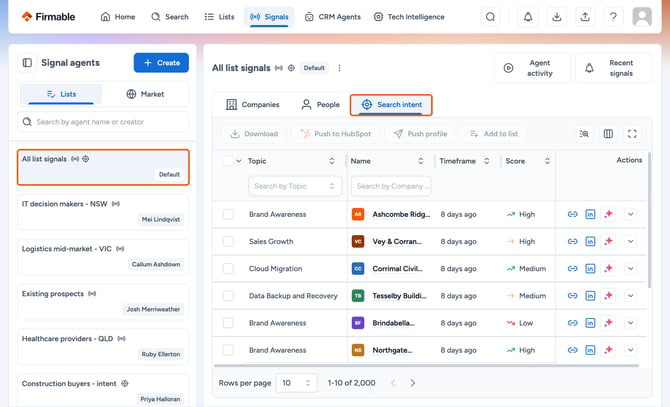Click the table's horizontal scrollbar
This screenshot has width=670, height=407.
[x=426, y=366]
